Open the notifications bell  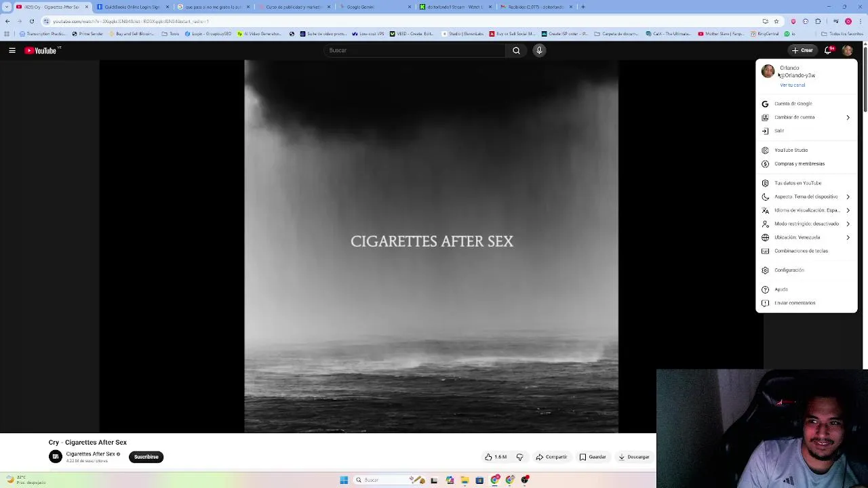point(829,50)
